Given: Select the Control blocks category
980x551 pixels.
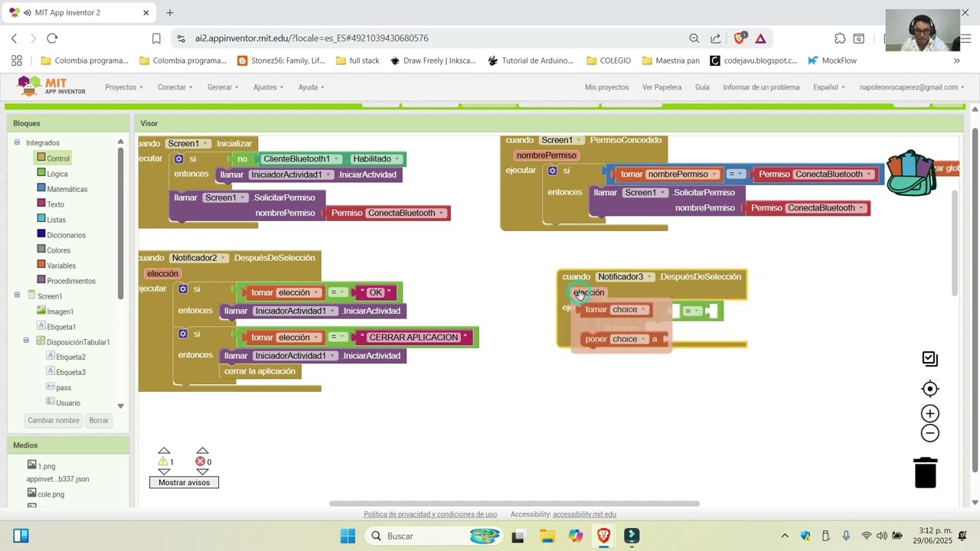Looking at the screenshot, I should [58, 158].
